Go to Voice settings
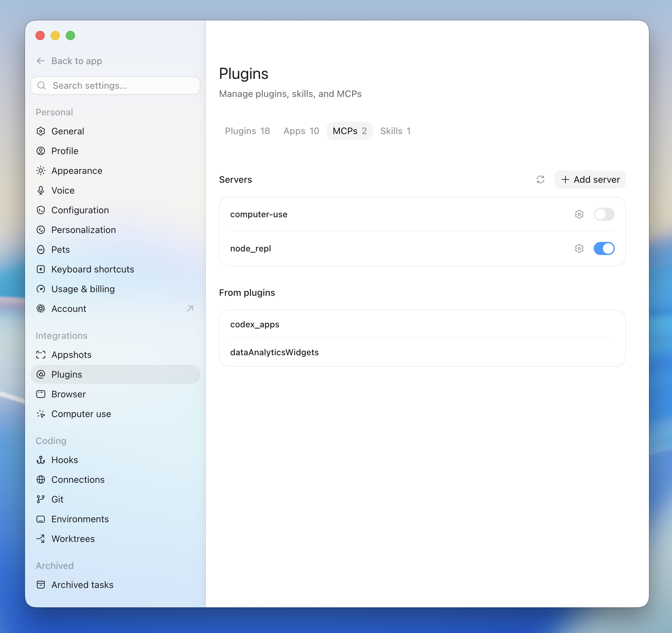Screen dimensions: 672x633 [115, 190]
